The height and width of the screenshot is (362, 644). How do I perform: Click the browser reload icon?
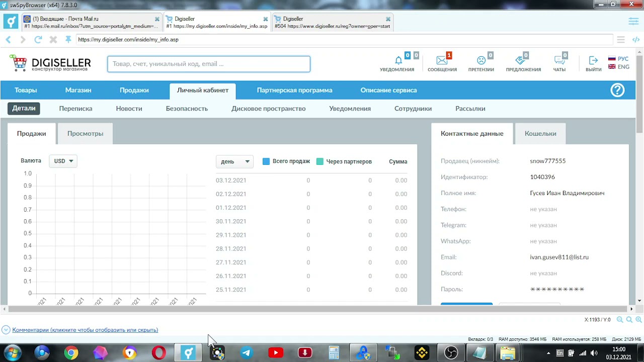(x=38, y=39)
